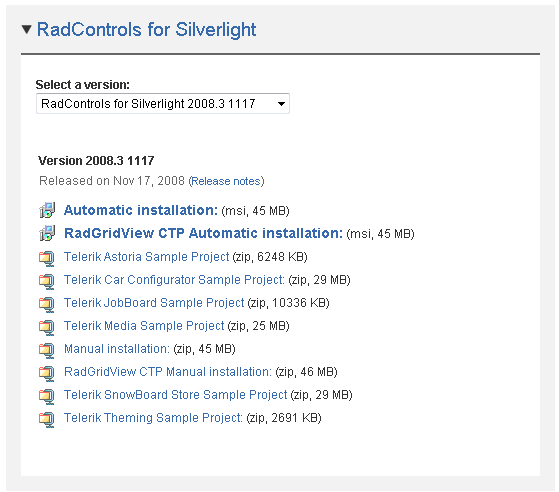Click folder icon next to Telerik Theming Sample Project

coord(47,419)
